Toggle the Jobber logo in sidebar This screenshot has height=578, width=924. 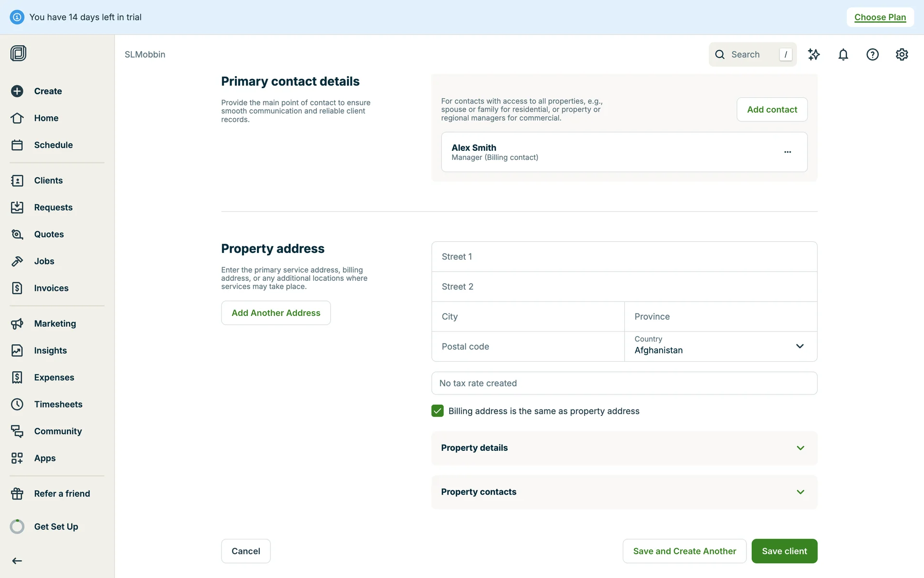pyautogui.click(x=18, y=53)
